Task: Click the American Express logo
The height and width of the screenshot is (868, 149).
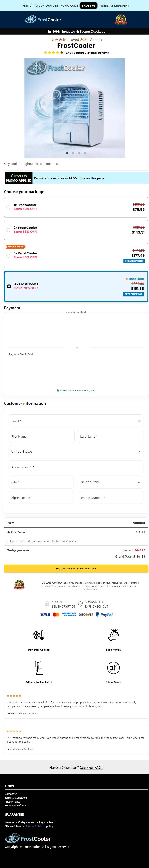Action: (69, 615)
